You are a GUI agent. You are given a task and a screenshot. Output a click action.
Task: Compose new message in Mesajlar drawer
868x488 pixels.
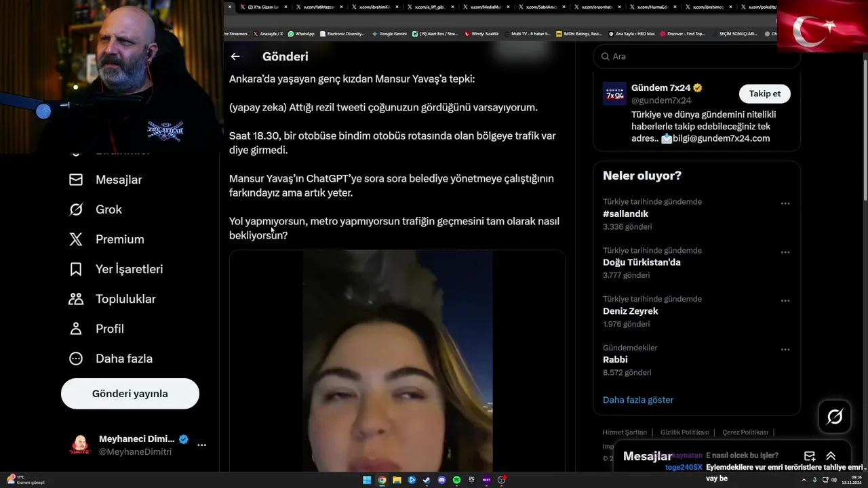810,456
